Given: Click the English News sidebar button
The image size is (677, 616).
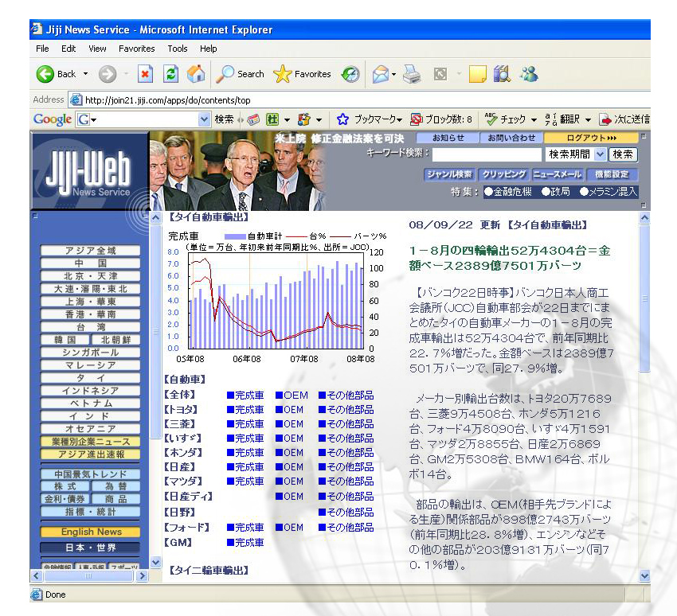Looking at the screenshot, I should [x=90, y=532].
